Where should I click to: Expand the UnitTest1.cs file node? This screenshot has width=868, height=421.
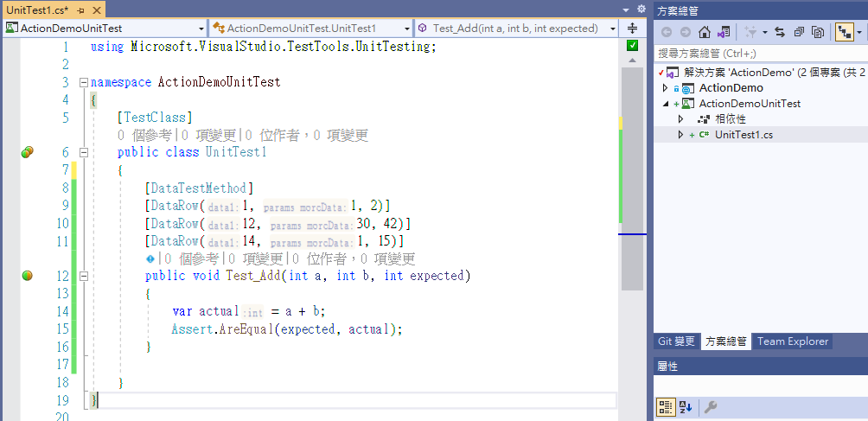point(681,135)
